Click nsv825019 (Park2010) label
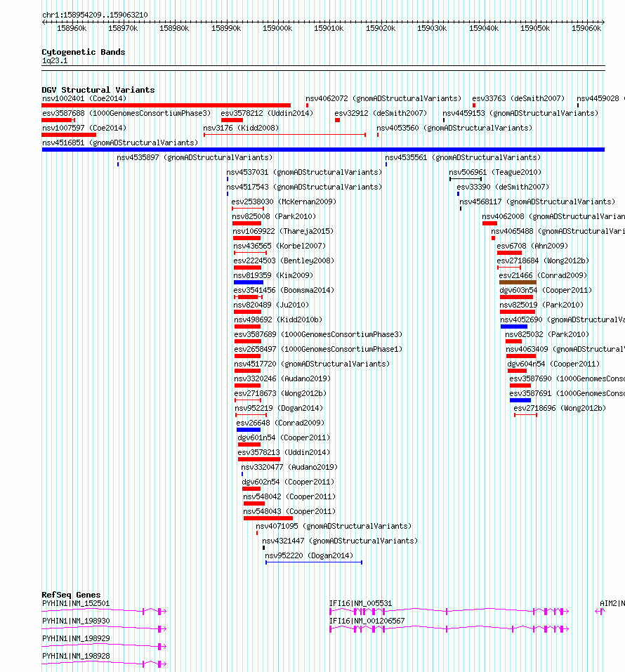This screenshot has height=672, width=625. [x=541, y=305]
